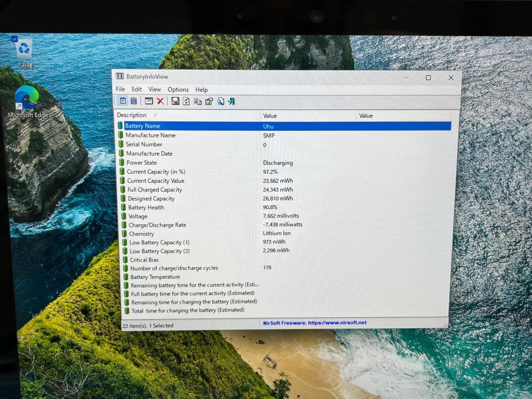The width and height of the screenshot is (532, 399).
Task: Select the Battery Health row
Action: click(x=146, y=207)
